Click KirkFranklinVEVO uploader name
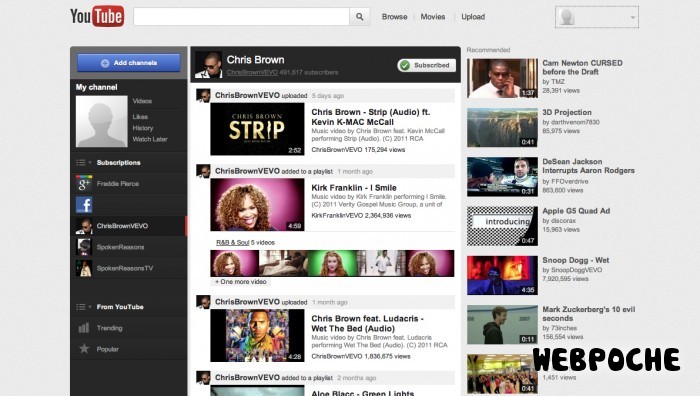The image size is (700, 396). (x=337, y=215)
